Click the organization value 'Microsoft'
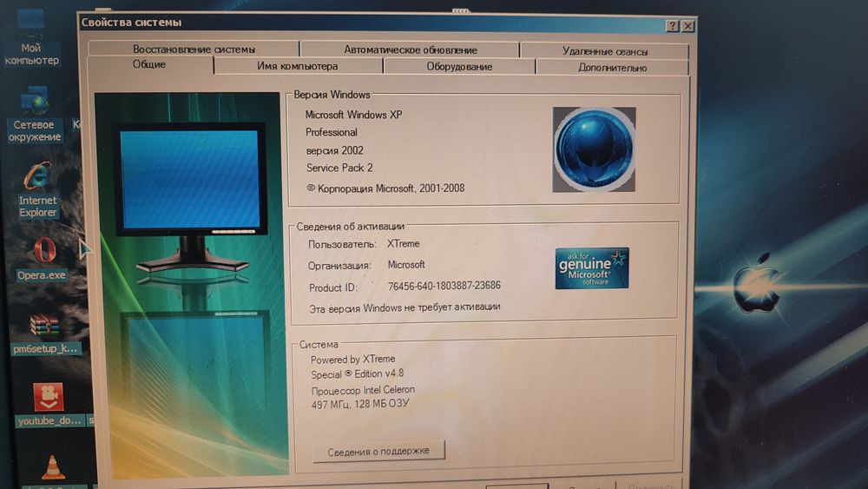868x489 pixels. coord(406,265)
